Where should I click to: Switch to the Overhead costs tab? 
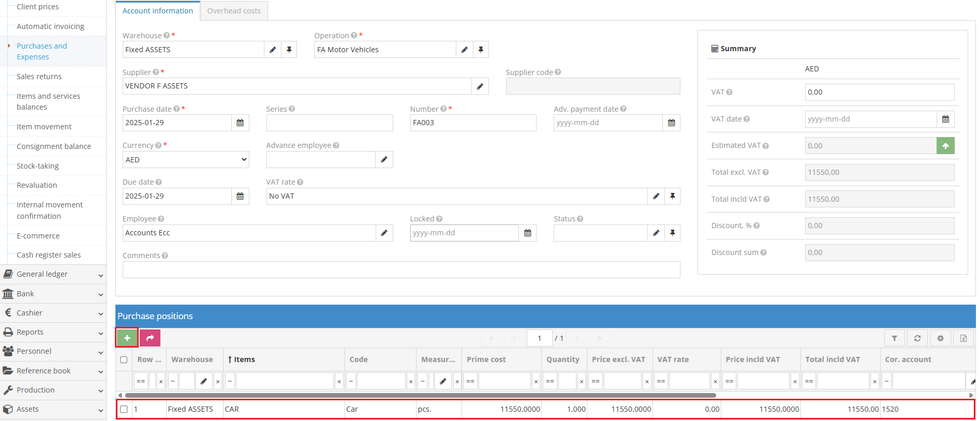pos(234,11)
